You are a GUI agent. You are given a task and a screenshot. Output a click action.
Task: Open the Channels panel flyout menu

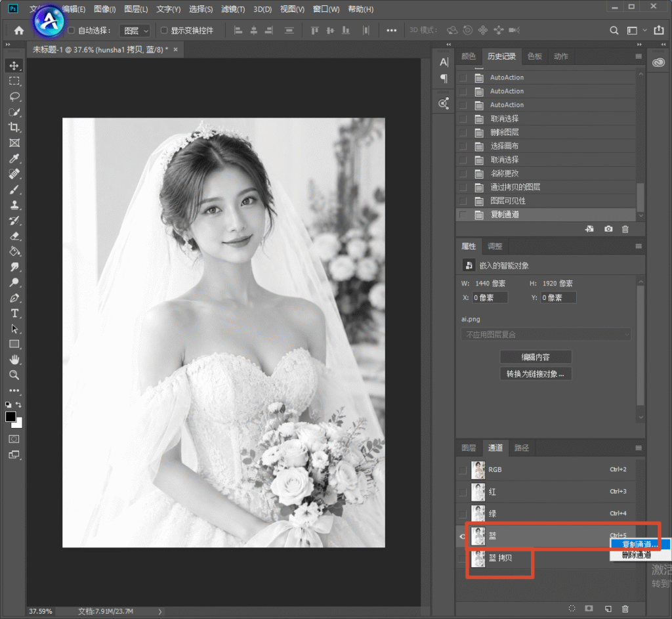point(638,448)
